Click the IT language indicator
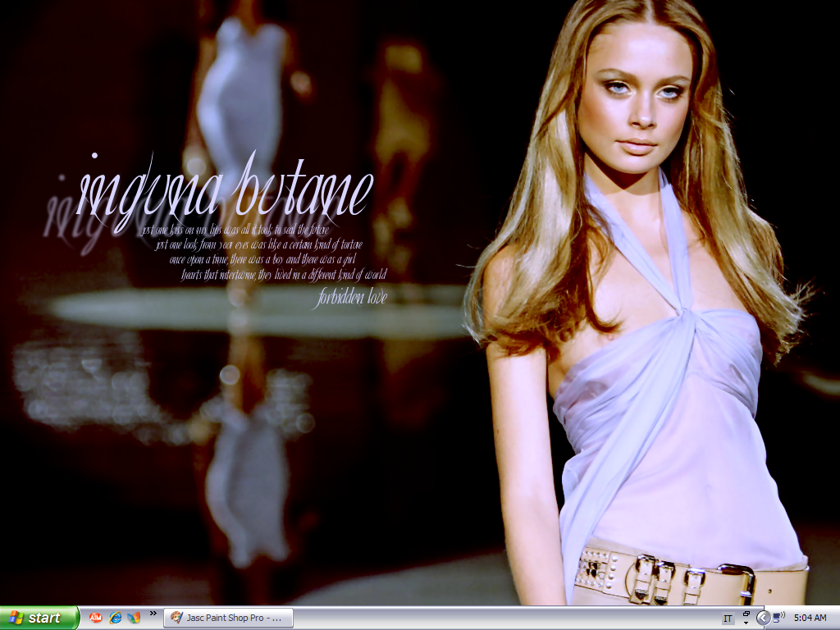This screenshot has width=840, height=630. click(728, 619)
